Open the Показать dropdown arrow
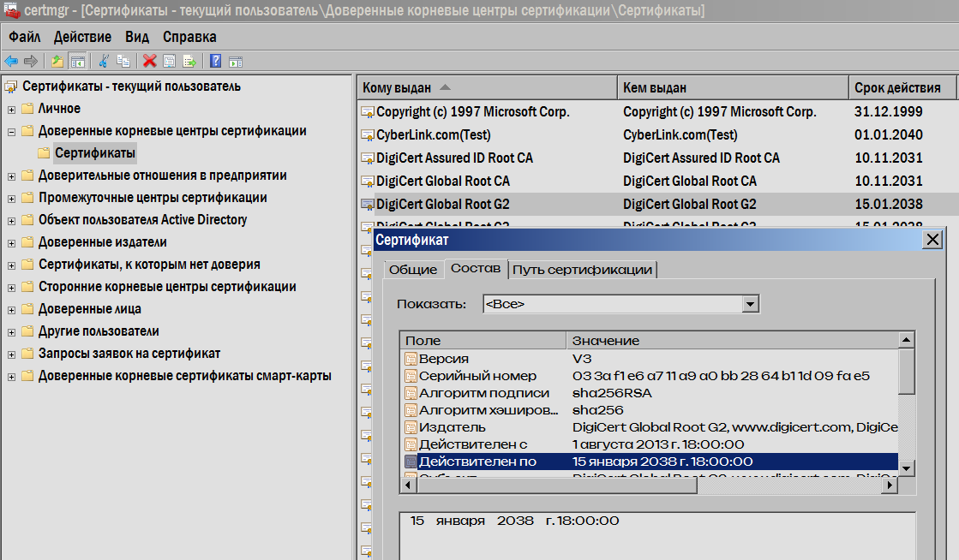 coord(751,304)
